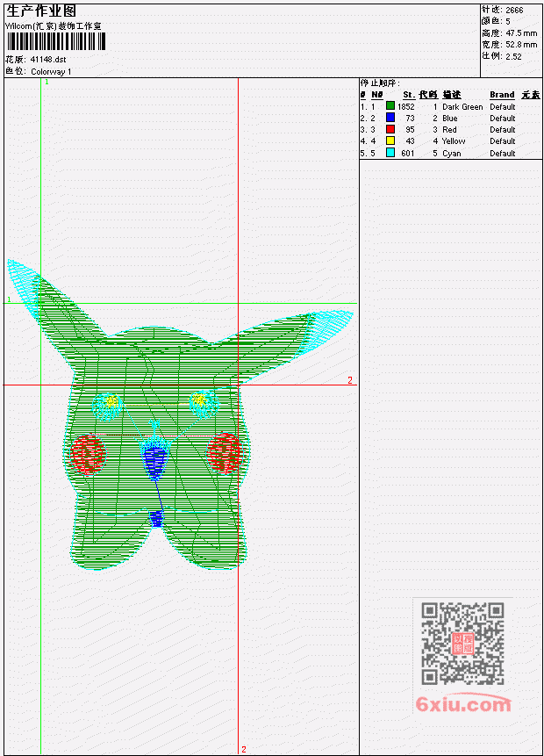Click the left red cheek circle
The width and height of the screenshot is (544, 756).
click(x=88, y=454)
